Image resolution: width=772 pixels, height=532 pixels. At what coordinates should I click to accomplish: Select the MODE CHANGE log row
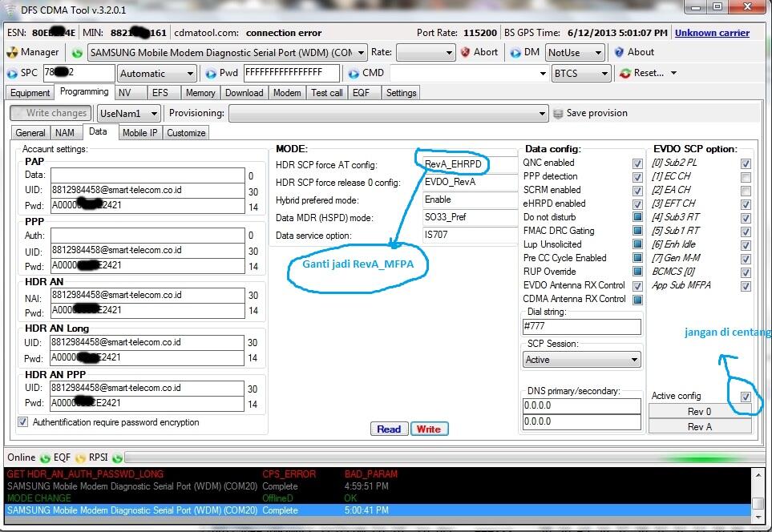[378, 498]
